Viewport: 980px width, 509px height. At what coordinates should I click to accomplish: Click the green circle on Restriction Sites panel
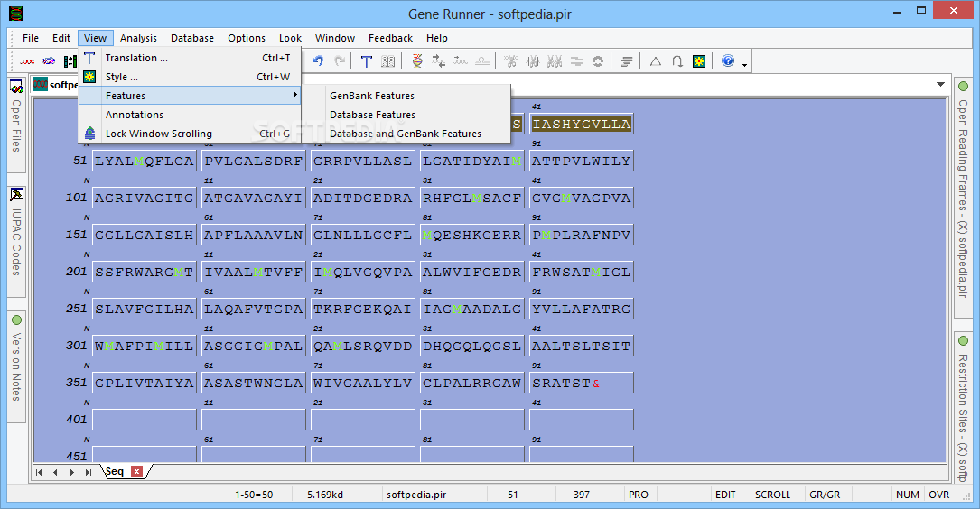point(963,340)
